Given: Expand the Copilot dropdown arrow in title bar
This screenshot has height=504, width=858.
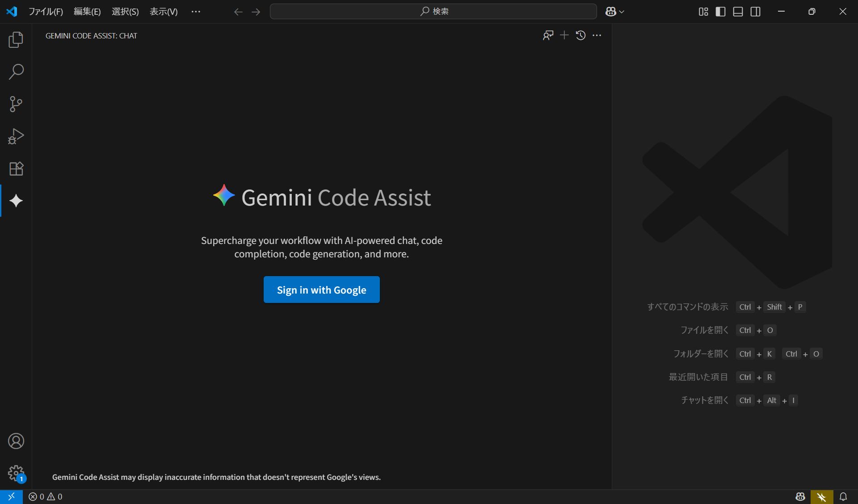Looking at the screenshot, I should [x=622, y=12].
